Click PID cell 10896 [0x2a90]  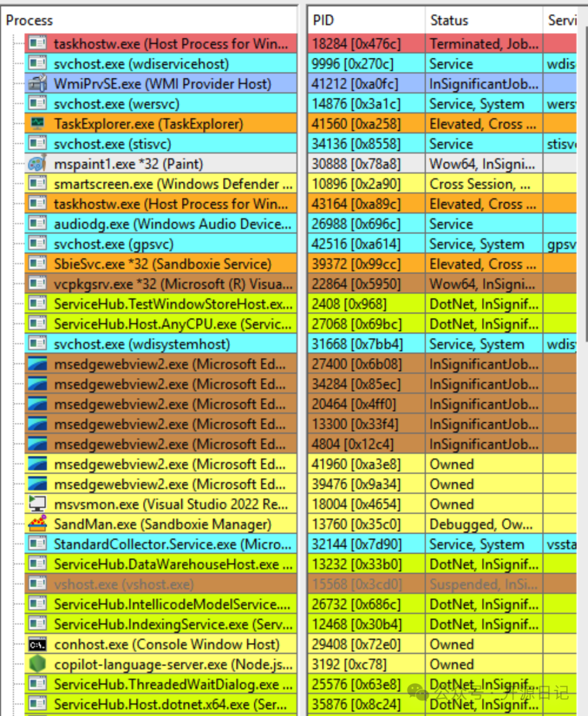366,184
